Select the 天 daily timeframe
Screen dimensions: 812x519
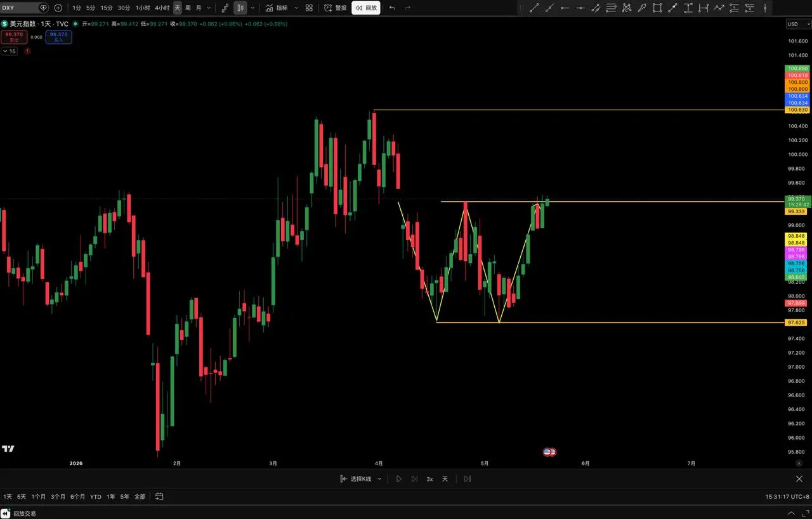pos(178,8)
